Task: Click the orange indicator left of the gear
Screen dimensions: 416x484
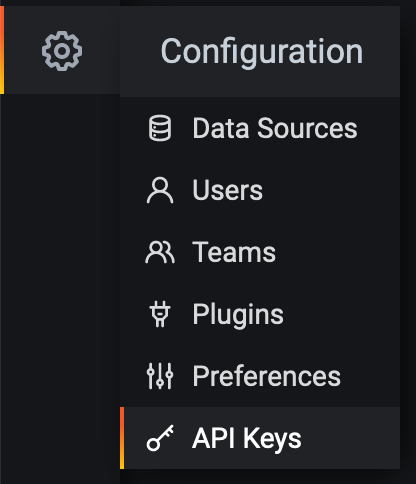Action: point(2,50)
